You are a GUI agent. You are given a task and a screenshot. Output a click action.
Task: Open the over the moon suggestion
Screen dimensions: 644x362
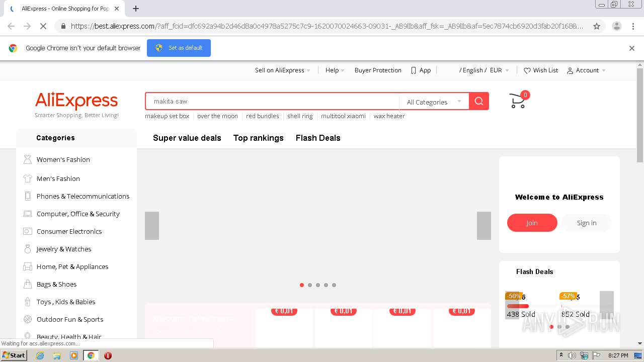click(217, 116)
